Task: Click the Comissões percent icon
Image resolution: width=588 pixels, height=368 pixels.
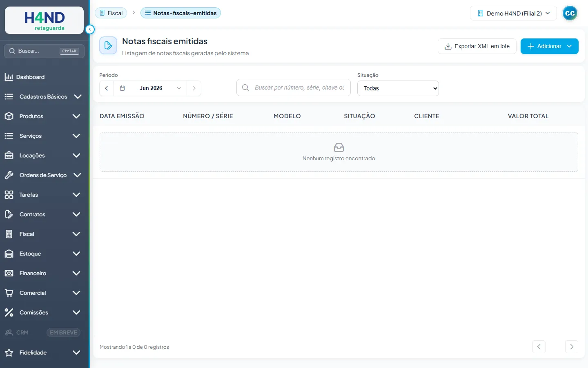Action: (x=9, y=312)
